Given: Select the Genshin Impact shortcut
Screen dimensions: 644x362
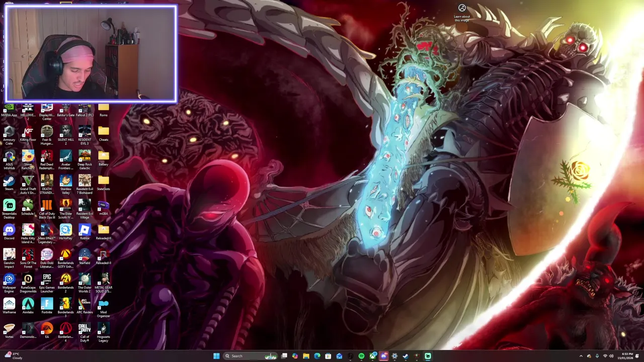Looking at the screenshot, I should pos(9,259).
